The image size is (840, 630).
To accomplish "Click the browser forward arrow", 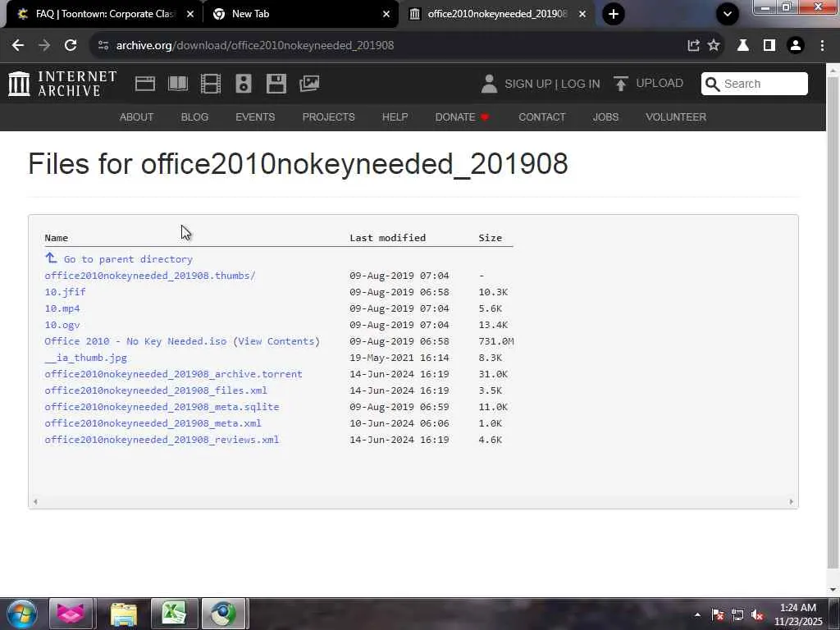I will (44, 46).
